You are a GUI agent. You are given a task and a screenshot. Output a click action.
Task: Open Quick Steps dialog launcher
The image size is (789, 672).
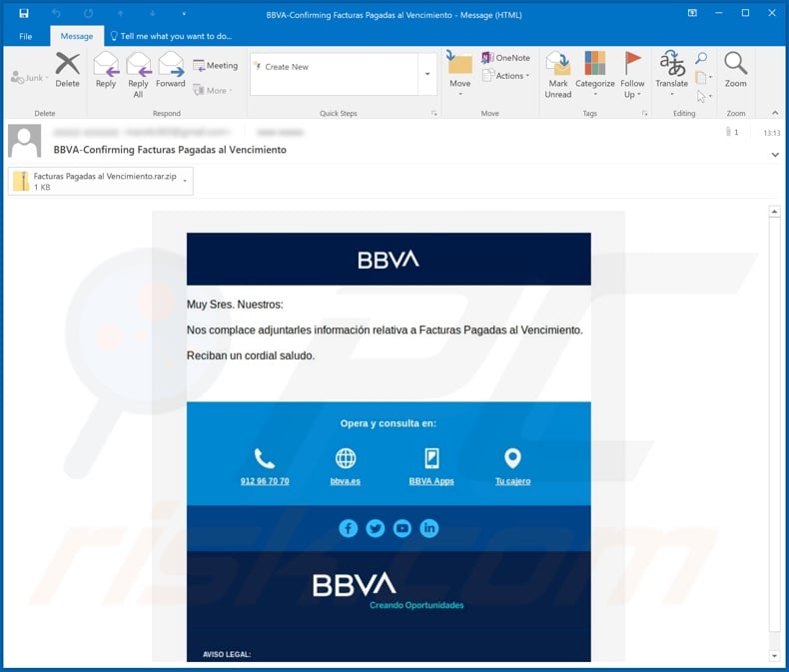[434, 114]
